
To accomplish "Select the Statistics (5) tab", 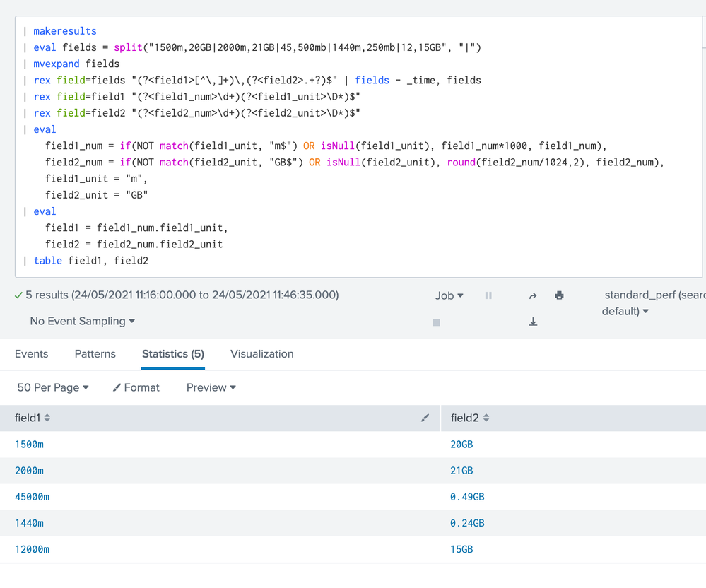I will (172, 354).
